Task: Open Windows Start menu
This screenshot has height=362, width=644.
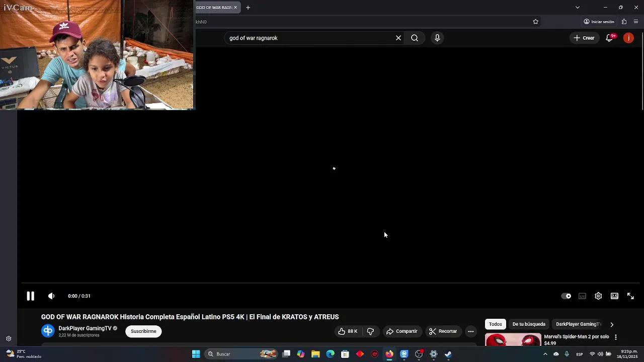Action: click(196, 354)
